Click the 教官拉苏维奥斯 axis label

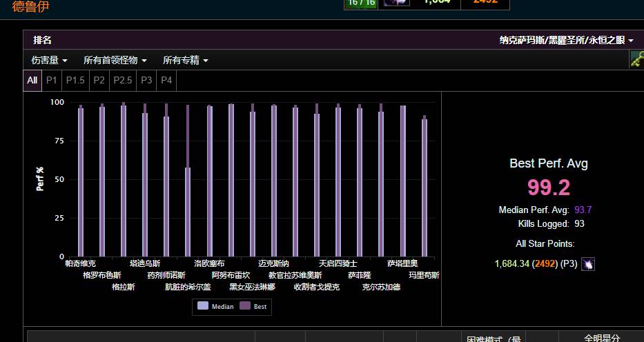coord(295,275)
